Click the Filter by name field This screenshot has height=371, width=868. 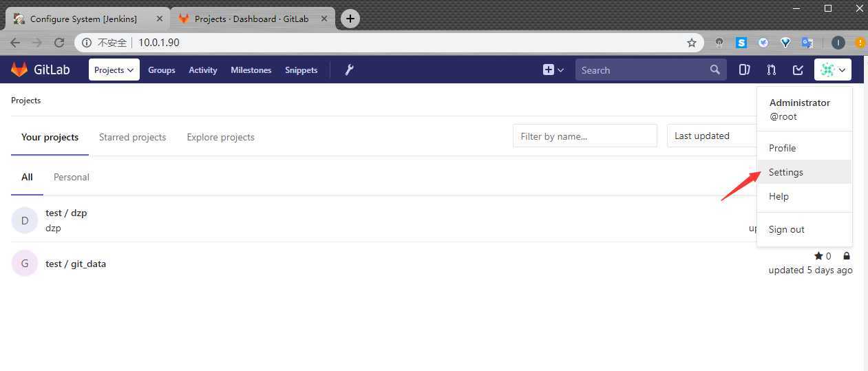coord(585,136)
